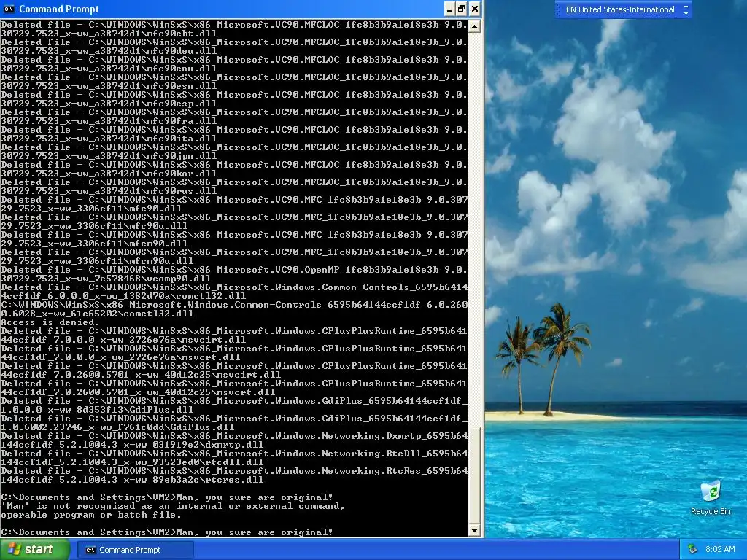
Task: Click the Command Prompt vertical scrollbar thumb
Action: point(474,475)
